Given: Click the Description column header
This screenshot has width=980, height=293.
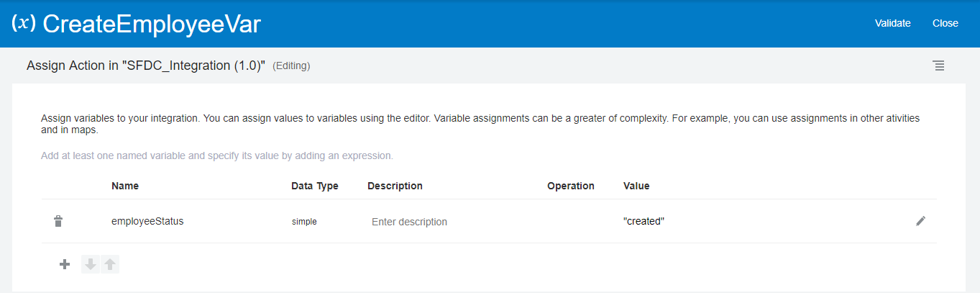Looking at the screenshot, I should point(395,186).
